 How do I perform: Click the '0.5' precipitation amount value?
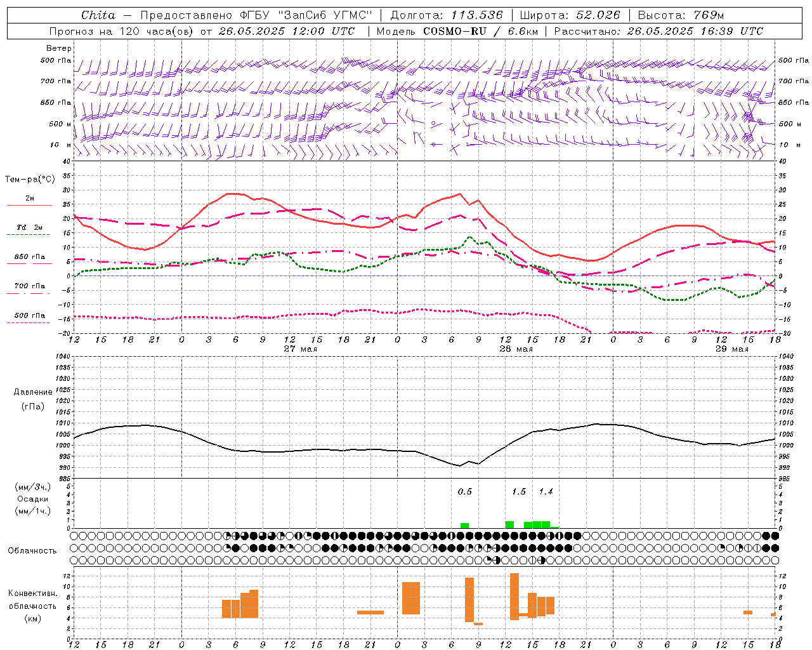[465, 491]
